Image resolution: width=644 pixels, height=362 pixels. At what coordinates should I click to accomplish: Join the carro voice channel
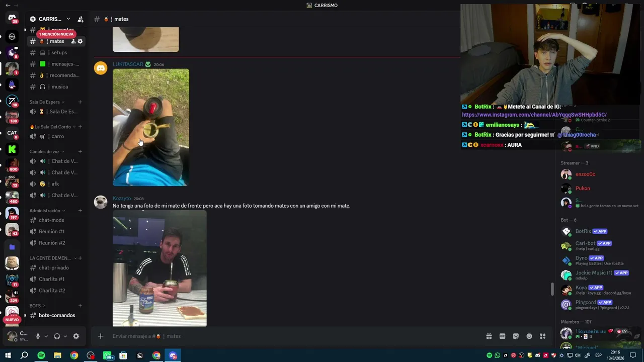55,137
